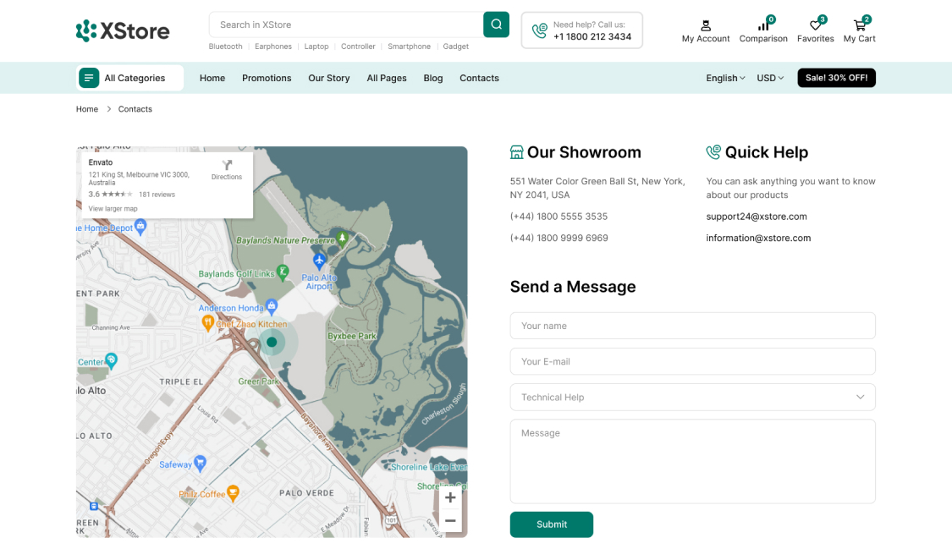Screen dimensions: 952x560
Task: Go to Home in navigation bar
Action: 212,78
